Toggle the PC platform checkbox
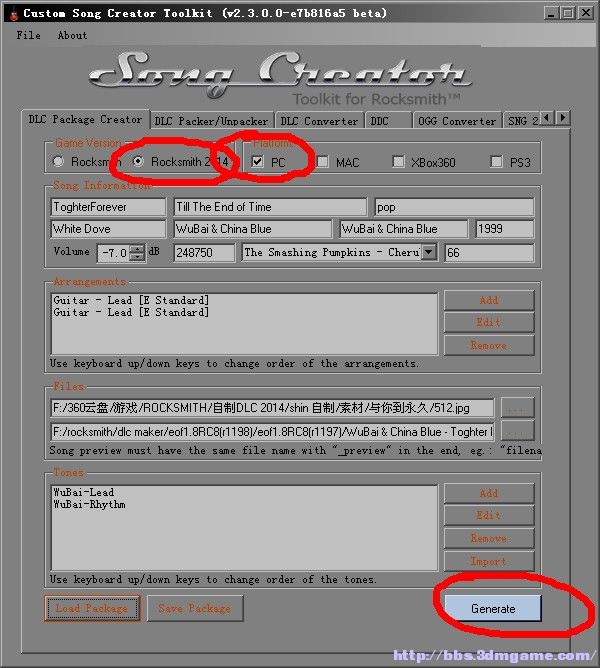Image resolution: width=600 pixels, height=668 pixels. 257,161
